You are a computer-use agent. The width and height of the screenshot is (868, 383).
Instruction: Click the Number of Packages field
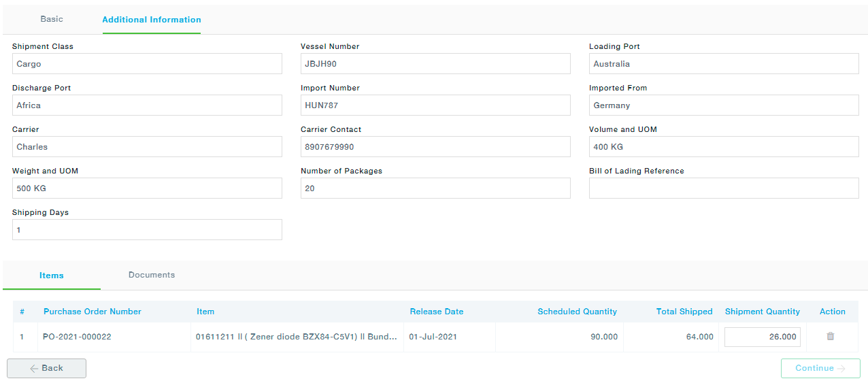435,188
